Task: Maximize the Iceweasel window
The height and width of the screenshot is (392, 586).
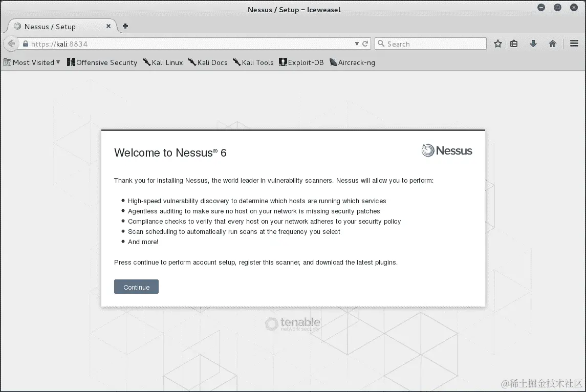Action: pos(557,8)
